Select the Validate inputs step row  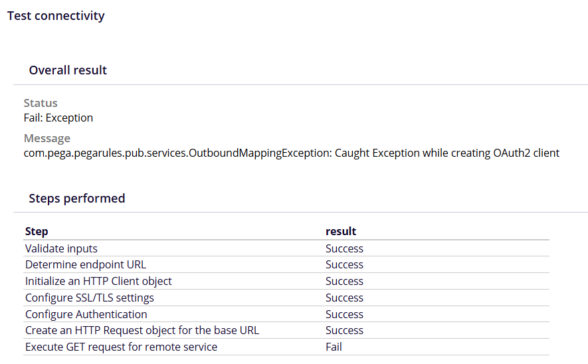tap(61, 248)
